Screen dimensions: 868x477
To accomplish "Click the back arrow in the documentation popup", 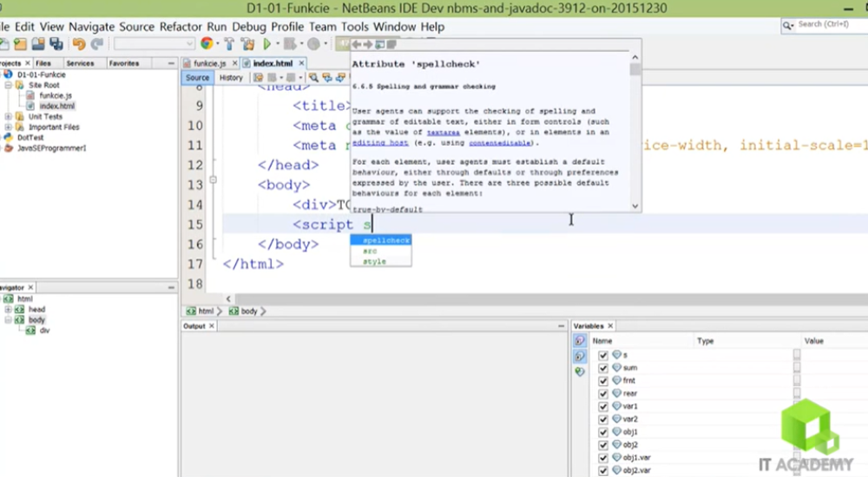I will tap(357, 44).
